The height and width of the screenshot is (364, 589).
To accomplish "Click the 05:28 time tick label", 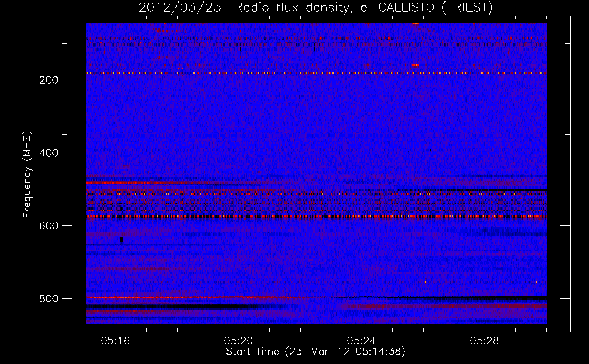I will [x=485, y=341].
